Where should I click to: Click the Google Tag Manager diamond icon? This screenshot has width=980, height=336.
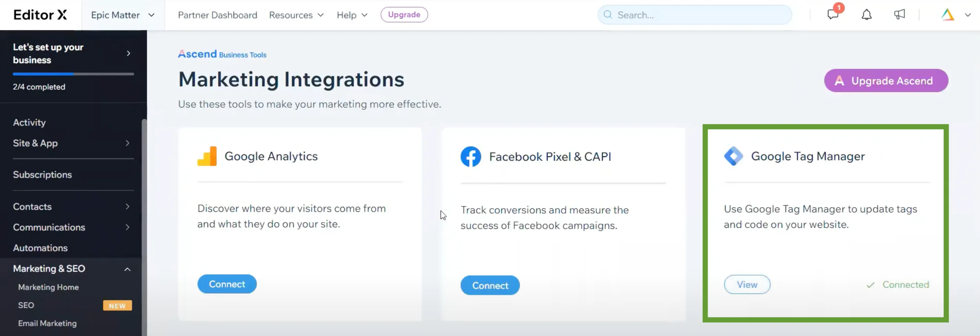tap(733, 156)
